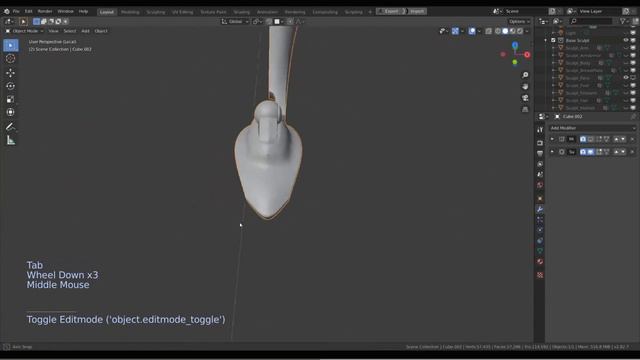
Task: Open the viewport Add menu
Action: tap(85, 31)
